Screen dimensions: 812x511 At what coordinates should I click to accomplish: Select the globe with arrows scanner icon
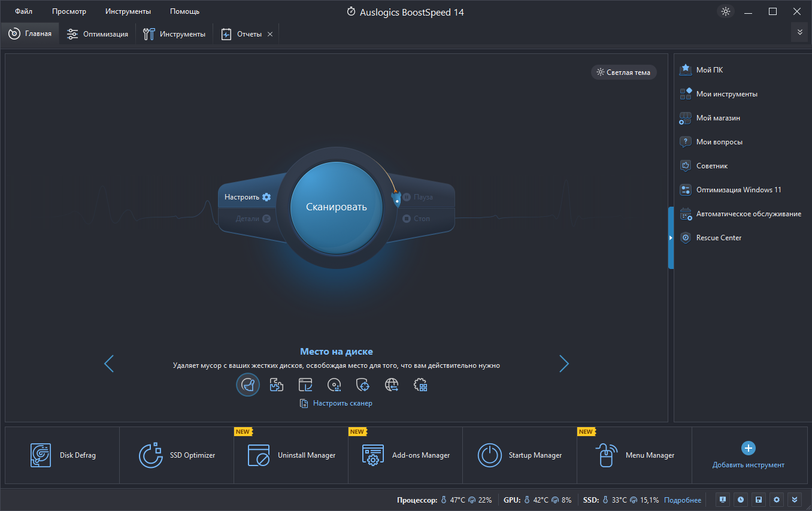(x=392, y=385)
